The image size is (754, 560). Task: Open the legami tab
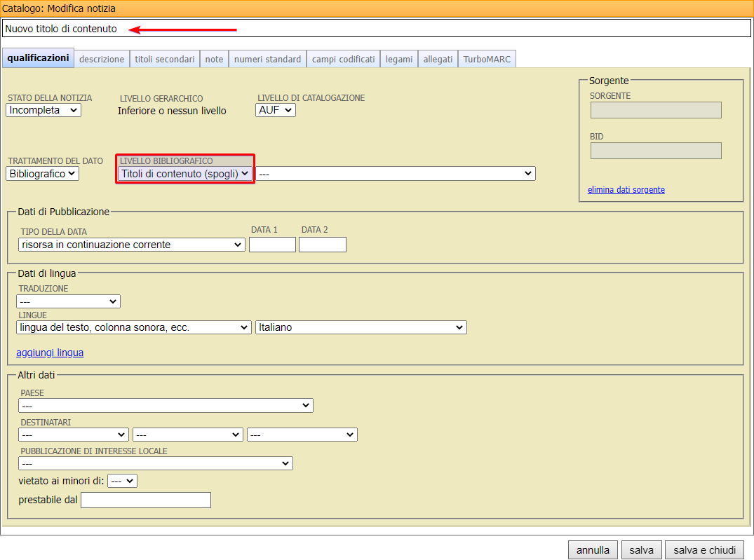pos(399,60)
